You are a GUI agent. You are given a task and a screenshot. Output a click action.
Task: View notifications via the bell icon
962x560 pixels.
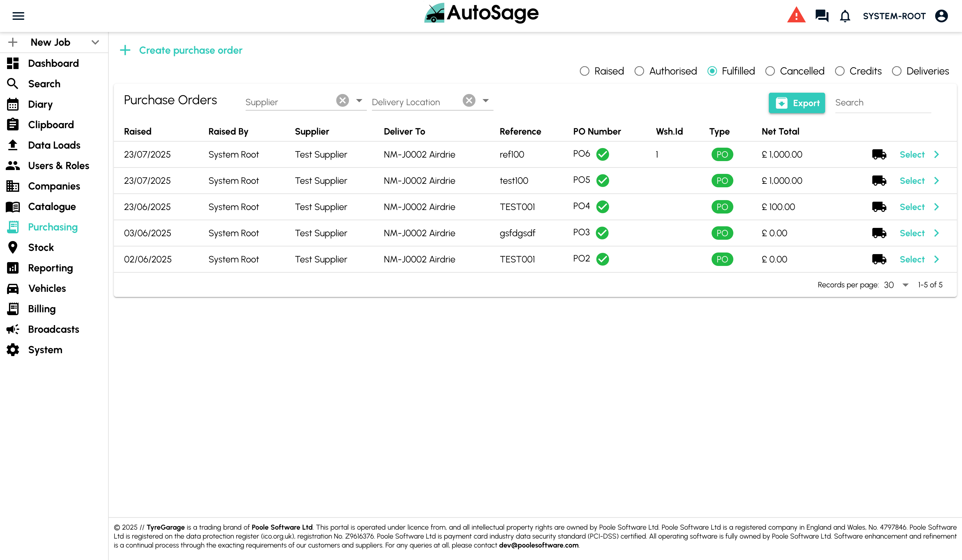point(845,16)
